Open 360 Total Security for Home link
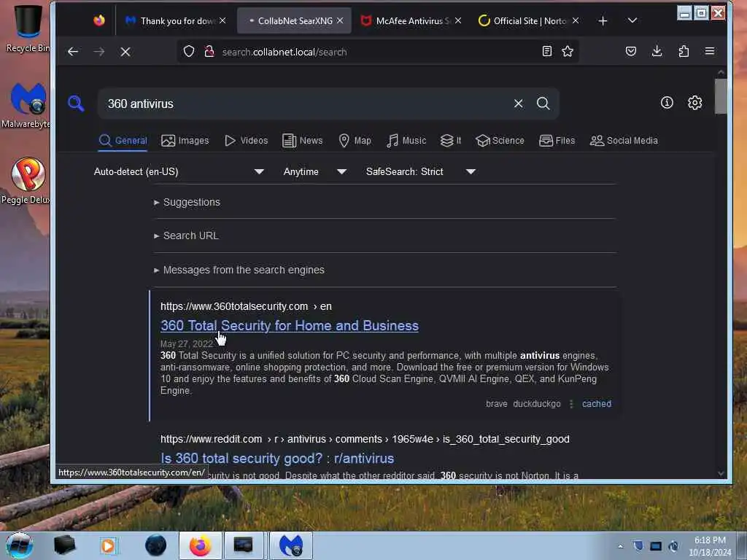Viewport: 747px width, 560px height. pyautogui.click(x=289, y=326)
